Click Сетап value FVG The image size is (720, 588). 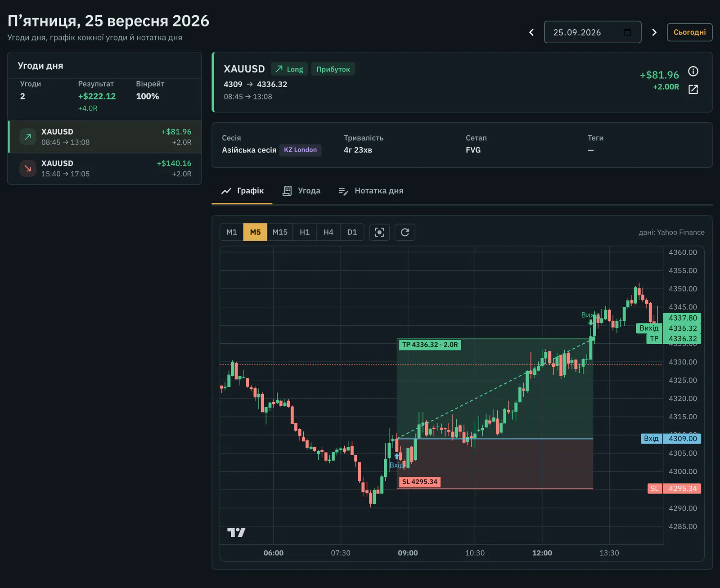(x=473, y=150)
